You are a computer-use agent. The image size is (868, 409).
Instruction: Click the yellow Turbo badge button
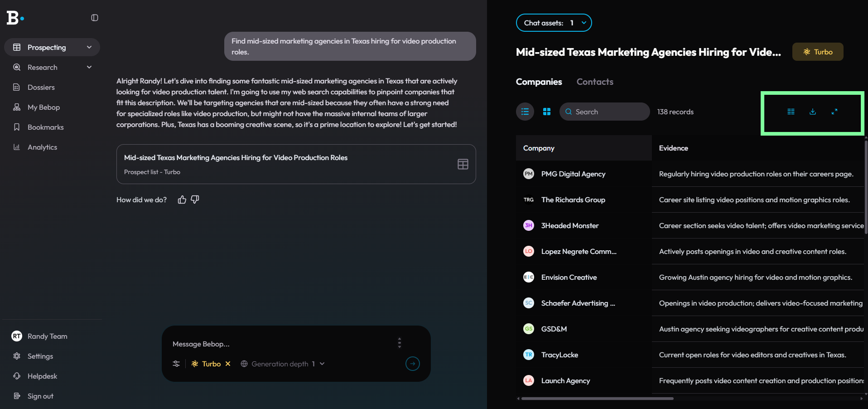click(x=818, y=52)
